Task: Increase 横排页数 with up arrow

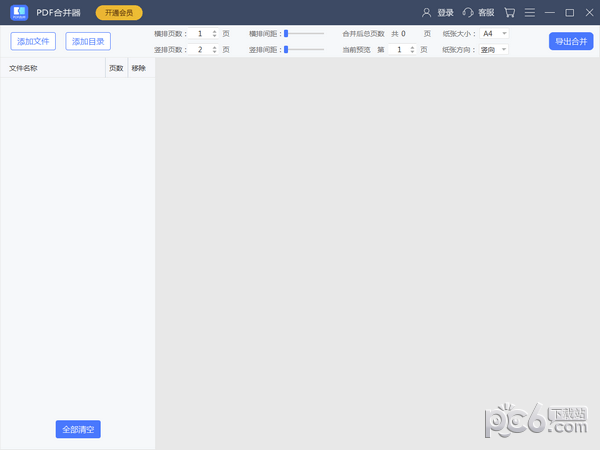Action: (215, 31)
